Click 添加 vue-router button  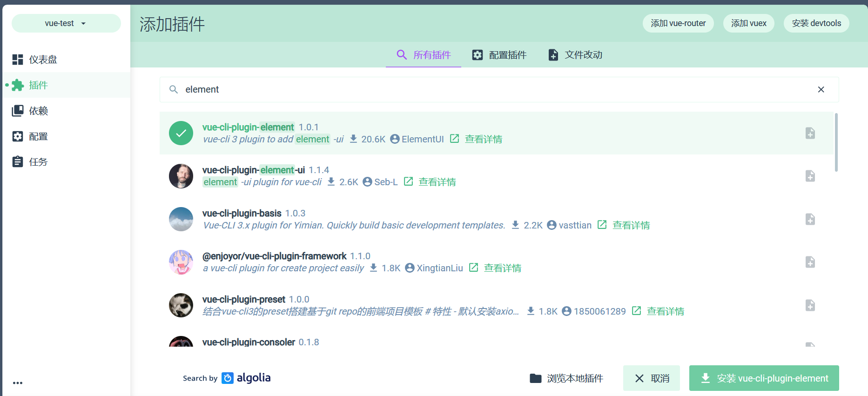click(x=678, y=23)
